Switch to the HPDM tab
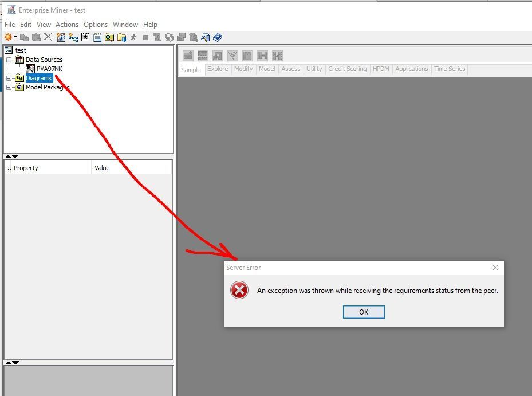 pos(381,69)
